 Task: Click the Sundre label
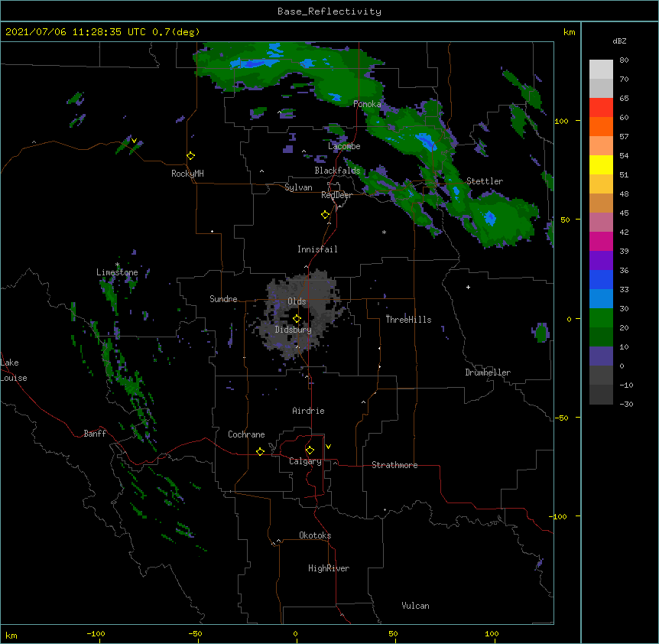pyautogui.click(x=223, y=299)
